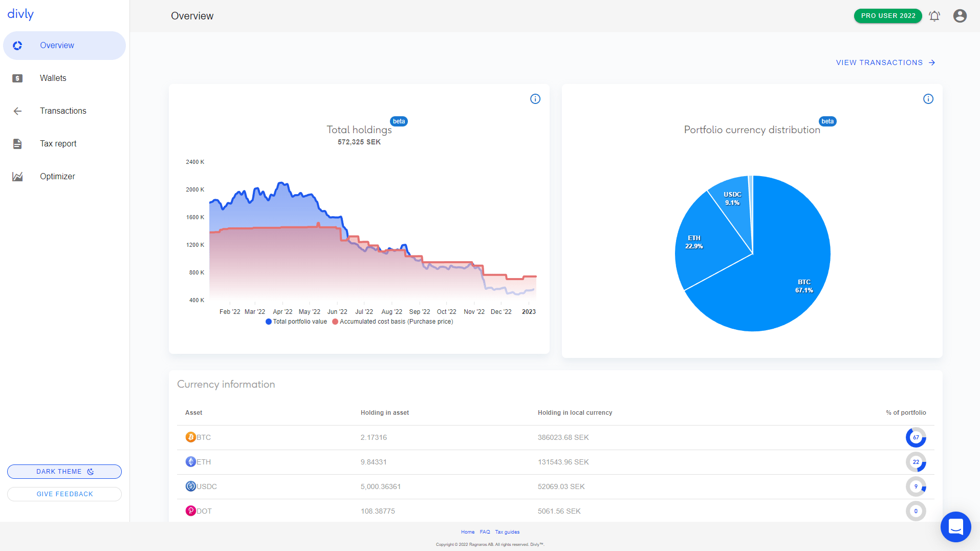
Task: Open the Optimizer sidebar item
Action: tap(64, 177)
